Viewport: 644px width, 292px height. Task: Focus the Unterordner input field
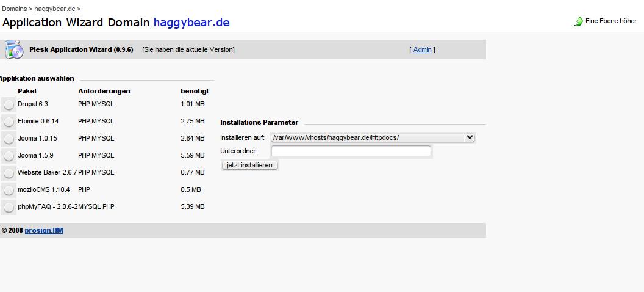tap(351, 151)
